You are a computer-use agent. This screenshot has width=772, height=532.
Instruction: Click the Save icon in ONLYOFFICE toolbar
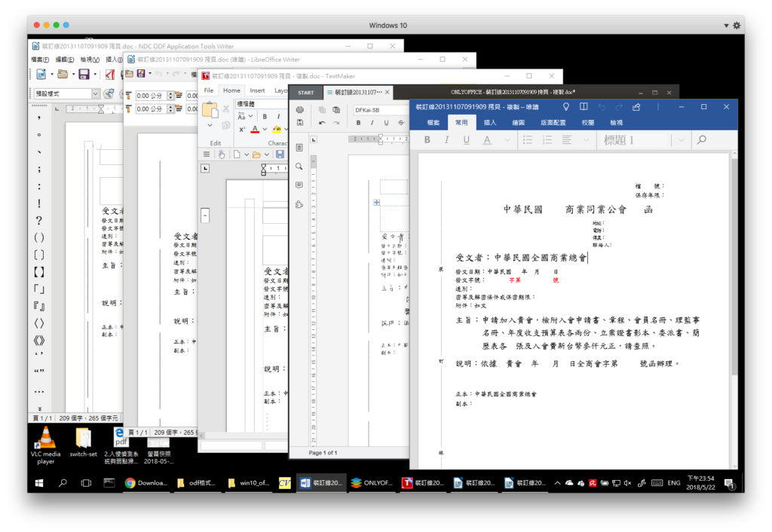pyautogui.click(x=300, y=123)
